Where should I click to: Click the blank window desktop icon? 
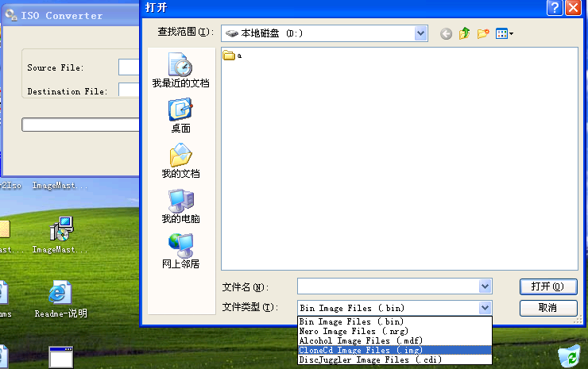click(x=60, y=357)
